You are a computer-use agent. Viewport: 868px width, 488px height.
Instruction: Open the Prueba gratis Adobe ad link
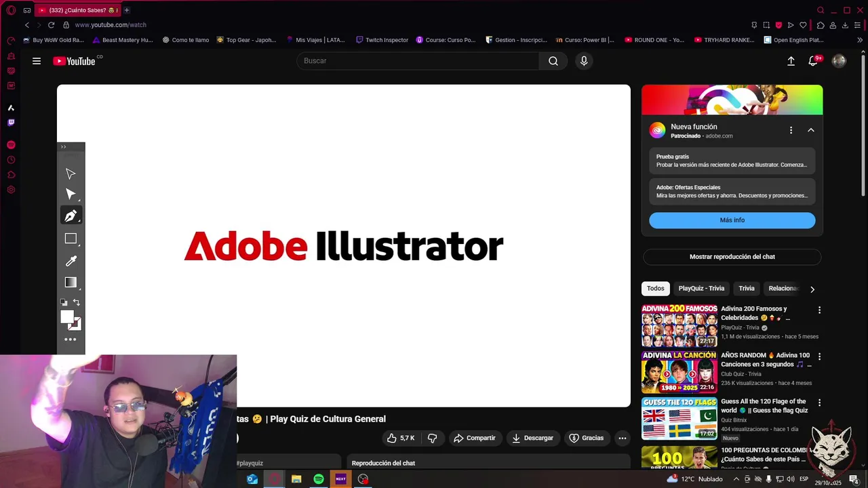click(x=732, y=161)
